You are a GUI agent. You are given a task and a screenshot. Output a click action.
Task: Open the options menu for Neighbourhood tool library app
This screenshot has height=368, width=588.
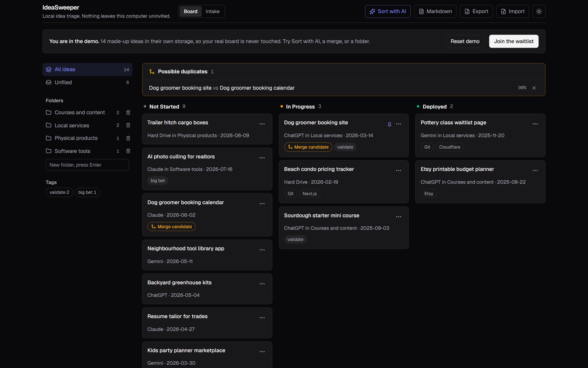pos(262,250)
